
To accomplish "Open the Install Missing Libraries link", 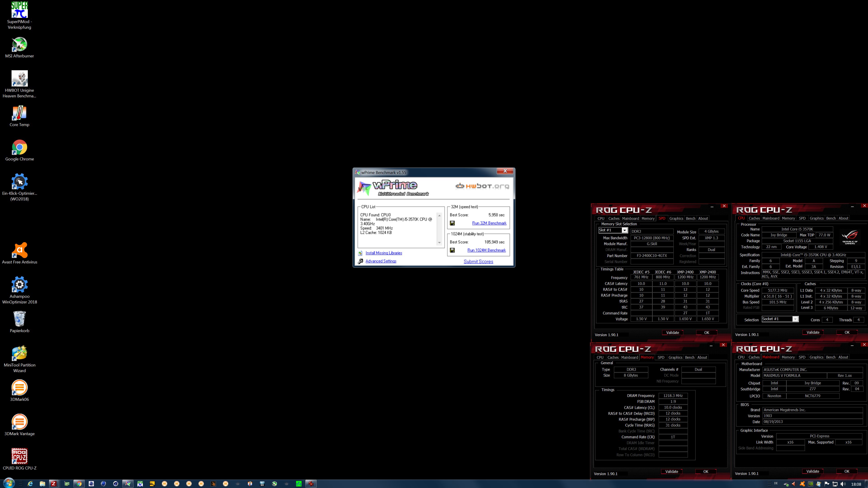I will [x=384, y=253].
